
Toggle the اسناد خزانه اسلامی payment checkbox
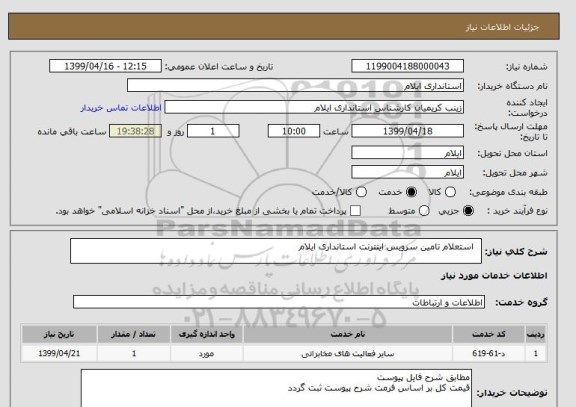click(x=355, y=211)
